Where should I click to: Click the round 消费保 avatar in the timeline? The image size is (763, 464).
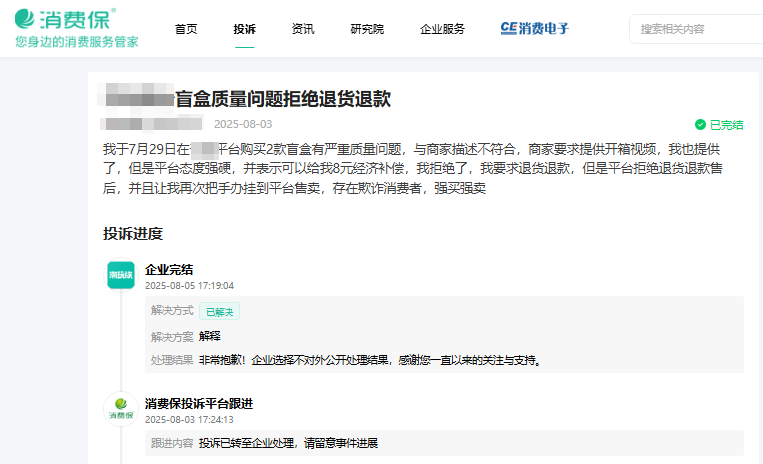point(121,409)
